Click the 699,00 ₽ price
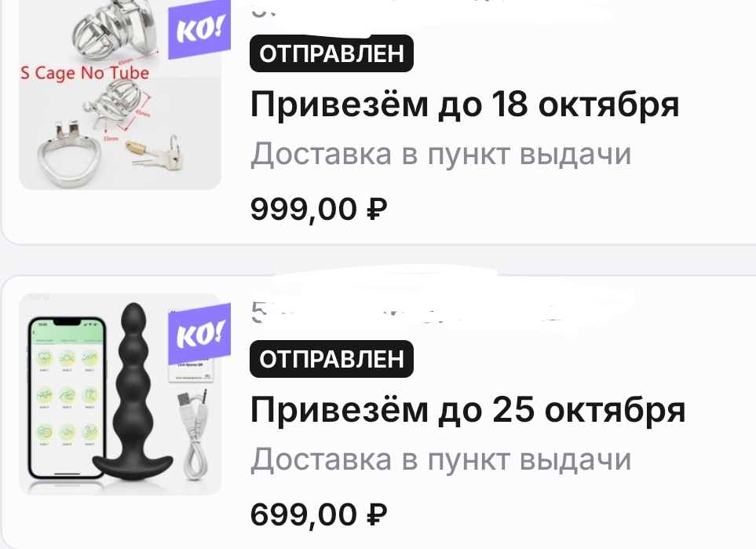The width and height of the screenshot is (756, 549). 319,514
